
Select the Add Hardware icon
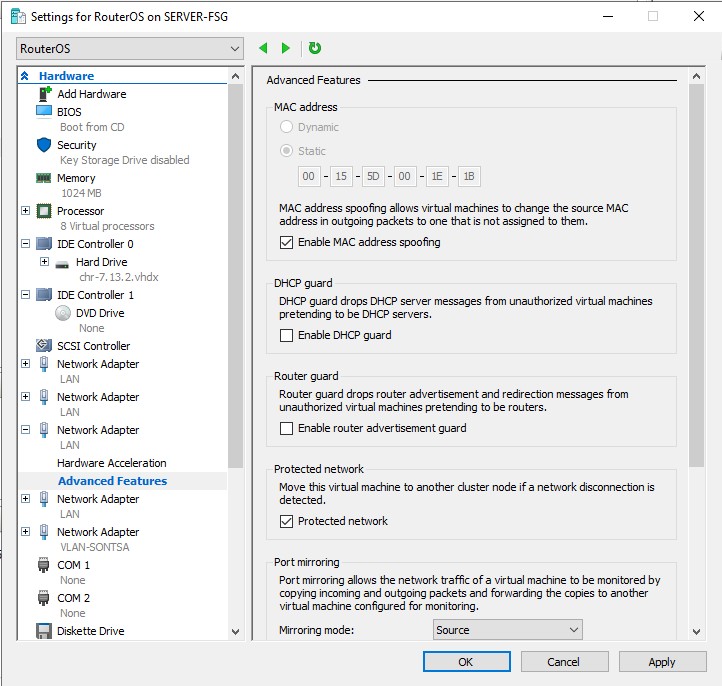[45, 94]
